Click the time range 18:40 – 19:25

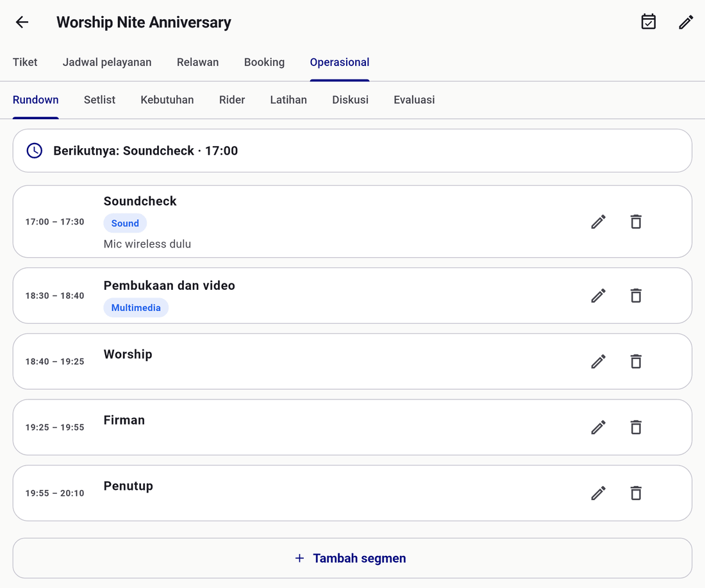(55, 362)
